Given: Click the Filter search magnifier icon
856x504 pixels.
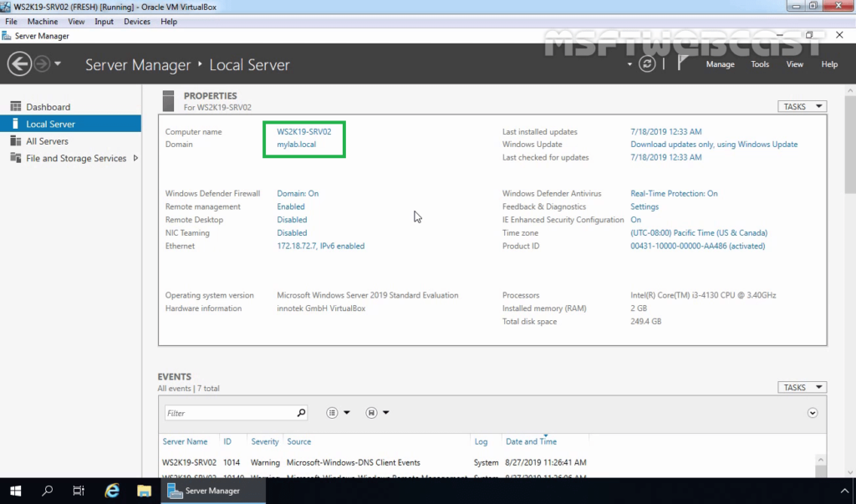Looking at the screenshot, I should pos(301,413).
